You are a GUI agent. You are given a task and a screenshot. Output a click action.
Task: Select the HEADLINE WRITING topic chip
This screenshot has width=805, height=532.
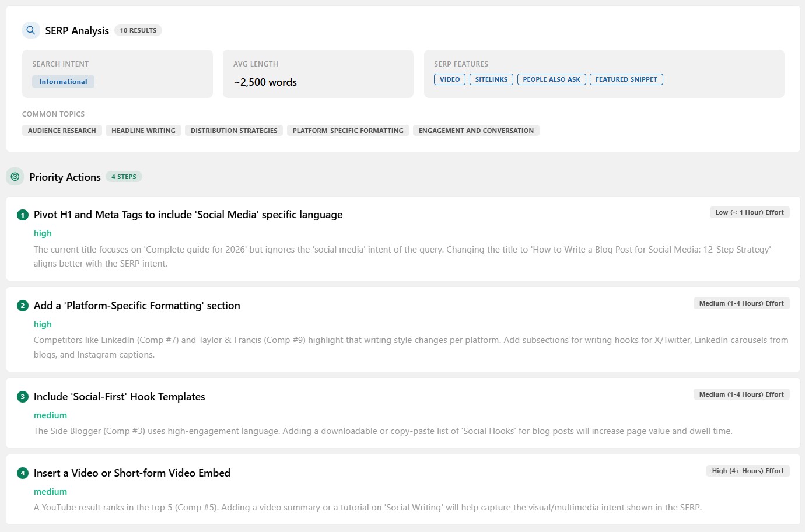click(x=143, y=131)
